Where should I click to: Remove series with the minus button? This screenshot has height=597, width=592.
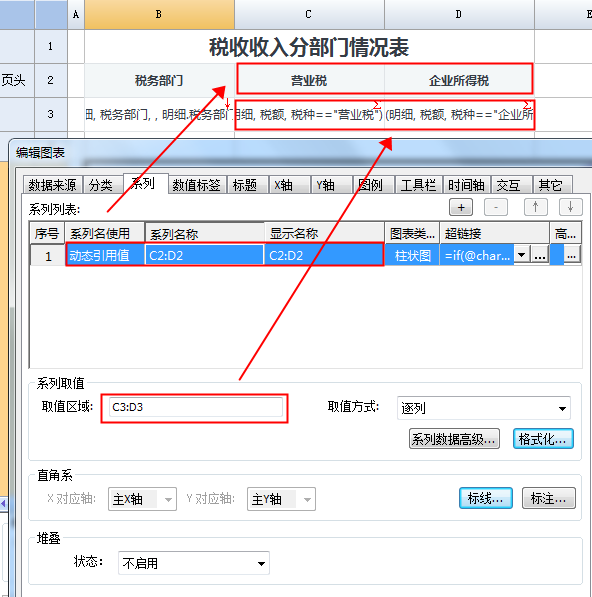[496, 208]
